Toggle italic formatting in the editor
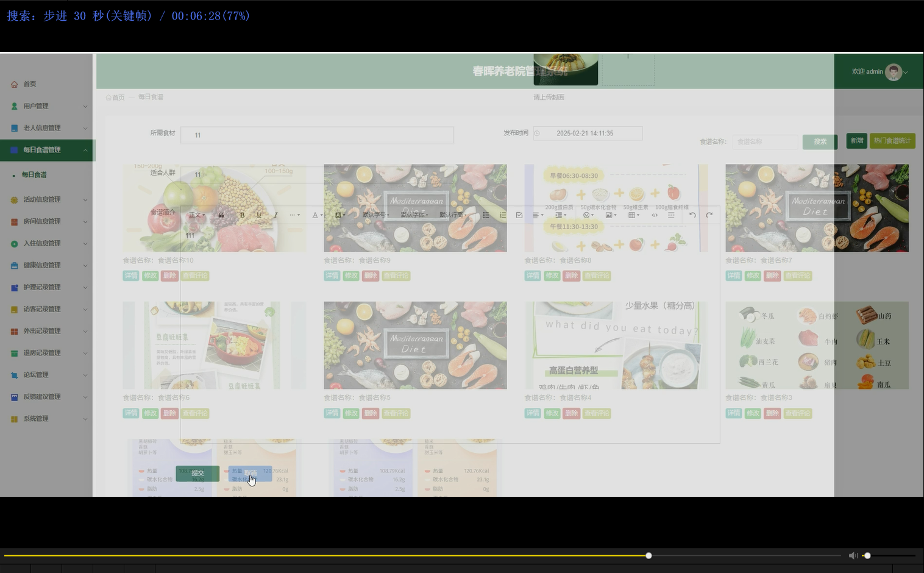Image resolution: width=924 pixels, height=573 pixels. [275, 215]
